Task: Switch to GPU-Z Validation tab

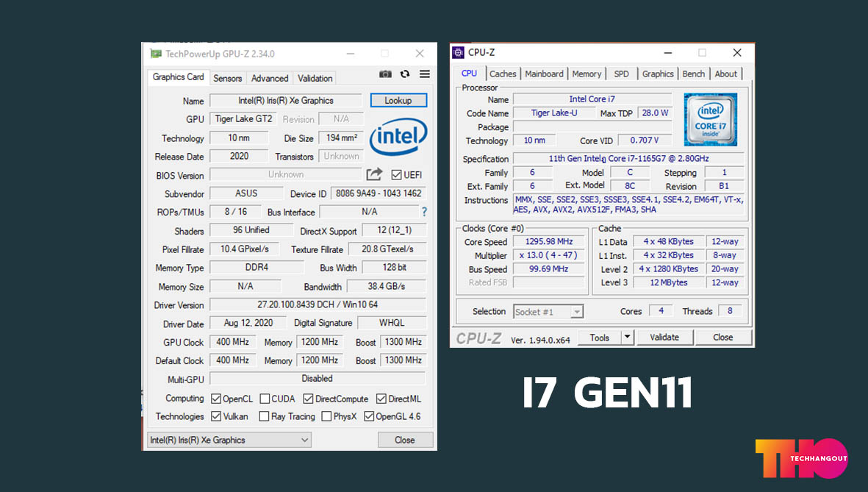Action: tap(315, 78)
